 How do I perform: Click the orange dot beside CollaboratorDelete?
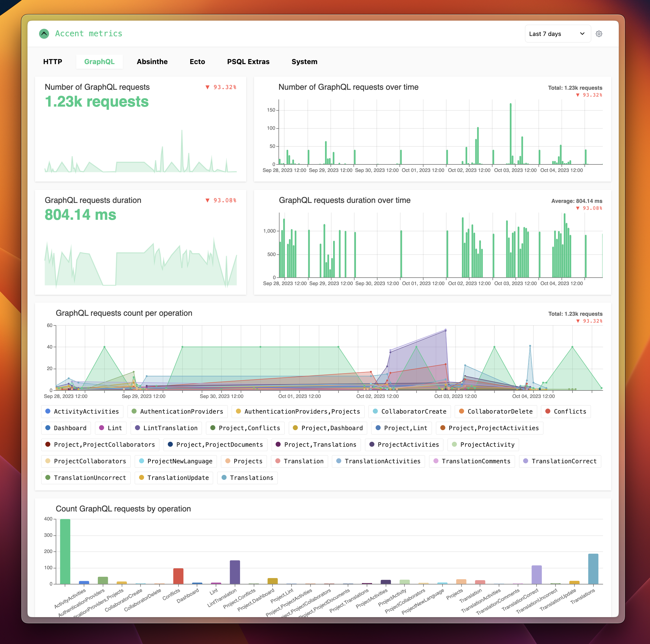click(461, 411)
